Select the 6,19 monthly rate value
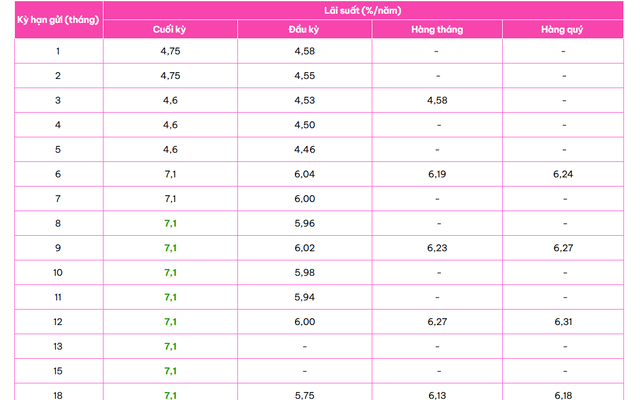Image resolution: width=640 pixels, height=400 pixels. click(436, 174)
